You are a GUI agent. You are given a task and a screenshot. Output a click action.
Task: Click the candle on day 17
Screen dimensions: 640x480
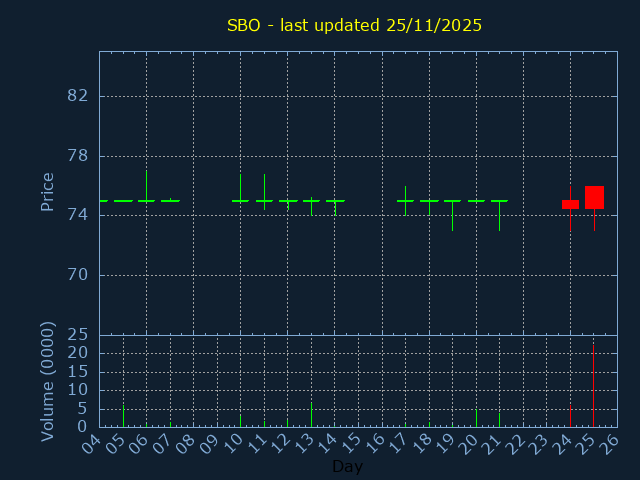[x=405, y=200]
